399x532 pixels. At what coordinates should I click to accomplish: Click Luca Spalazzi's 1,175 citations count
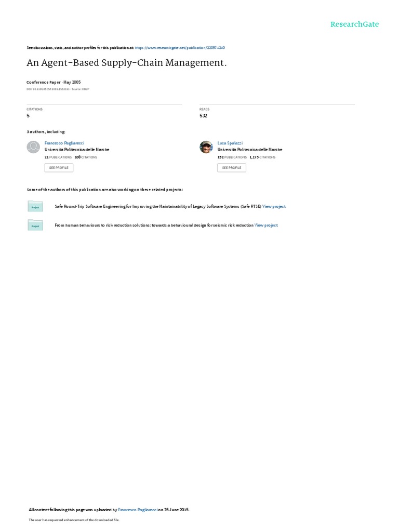[x=262, y=157]
